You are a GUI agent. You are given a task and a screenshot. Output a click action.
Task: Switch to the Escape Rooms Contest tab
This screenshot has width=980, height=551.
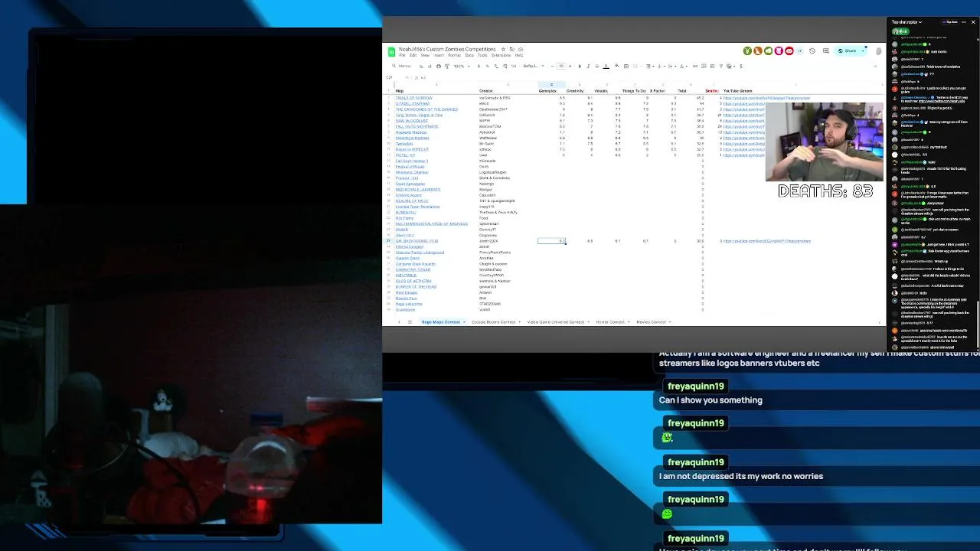494,322
